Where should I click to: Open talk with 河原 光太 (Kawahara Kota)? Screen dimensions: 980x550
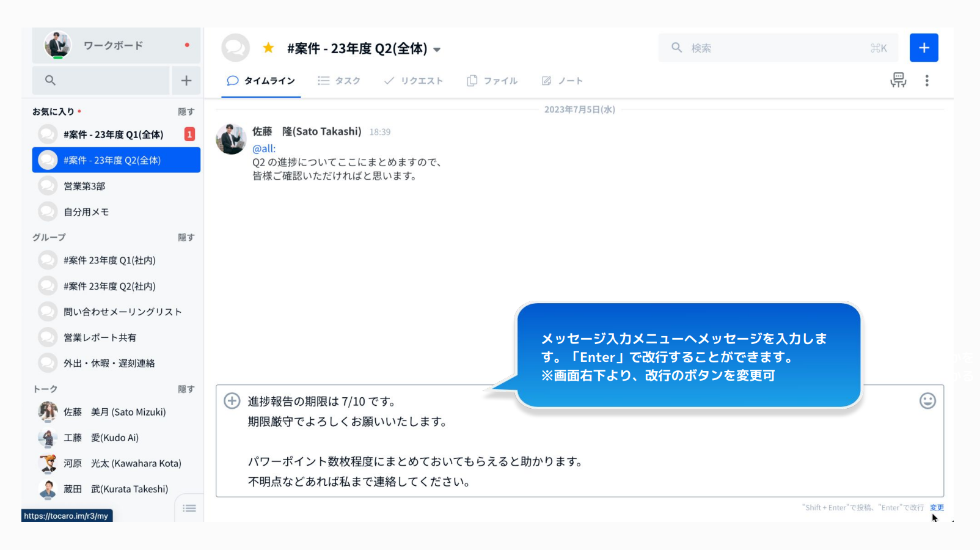click(116, 463)
